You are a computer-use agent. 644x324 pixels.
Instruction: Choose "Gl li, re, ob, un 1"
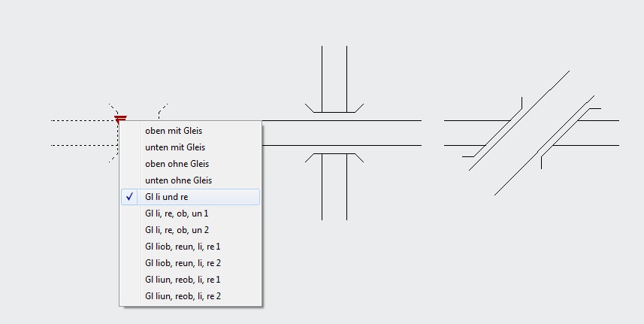pos(191,213)
